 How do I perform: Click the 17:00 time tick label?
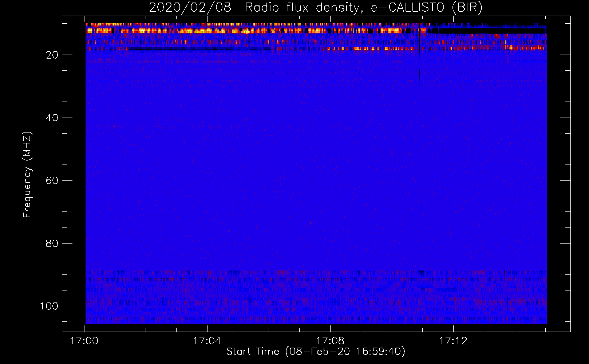click(84, 341)
